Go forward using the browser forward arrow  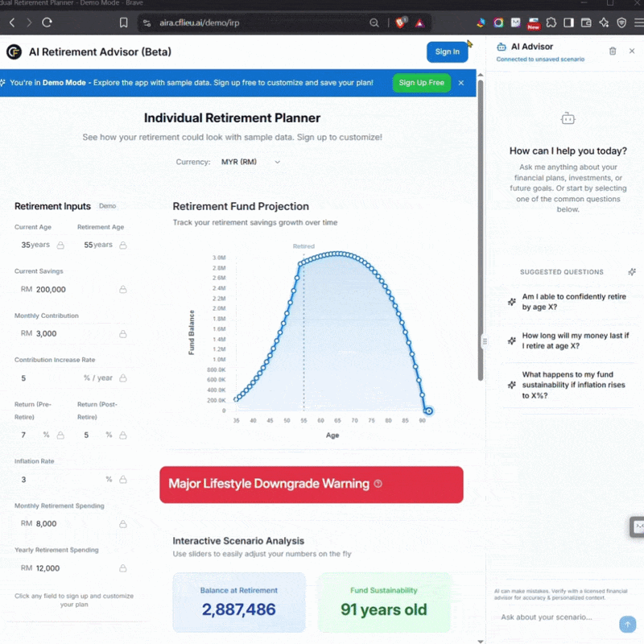click(x=29, y=23)
